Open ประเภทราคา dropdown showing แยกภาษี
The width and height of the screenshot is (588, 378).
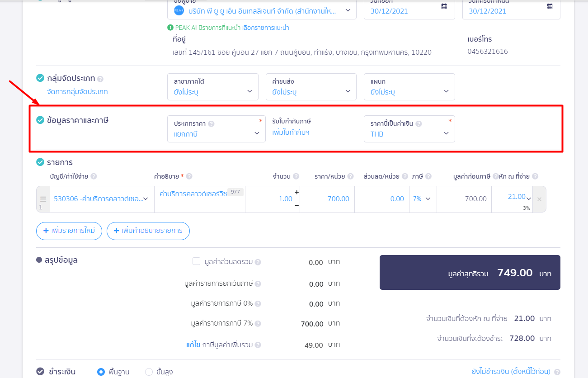coord(216,129)
